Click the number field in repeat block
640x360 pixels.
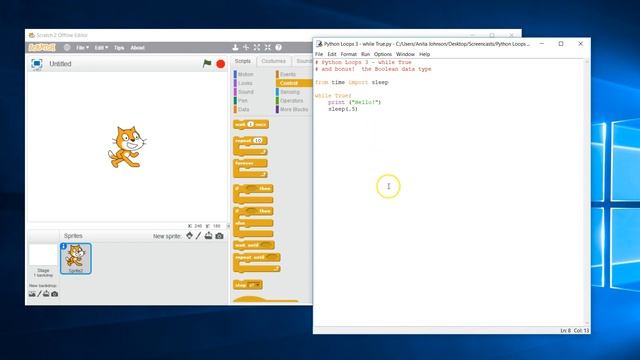[258, 140]
